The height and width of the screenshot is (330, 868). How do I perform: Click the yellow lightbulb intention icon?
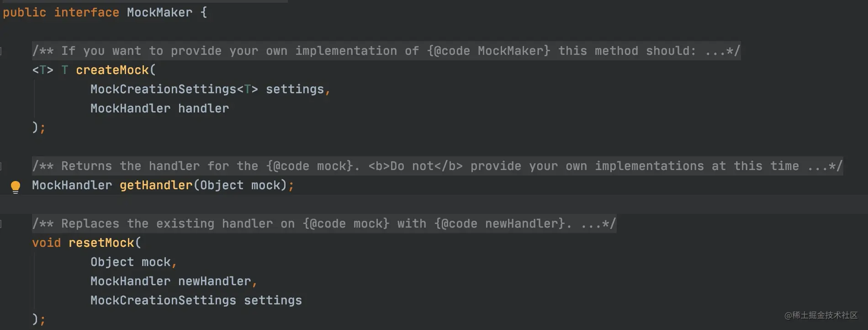[16, 186]
